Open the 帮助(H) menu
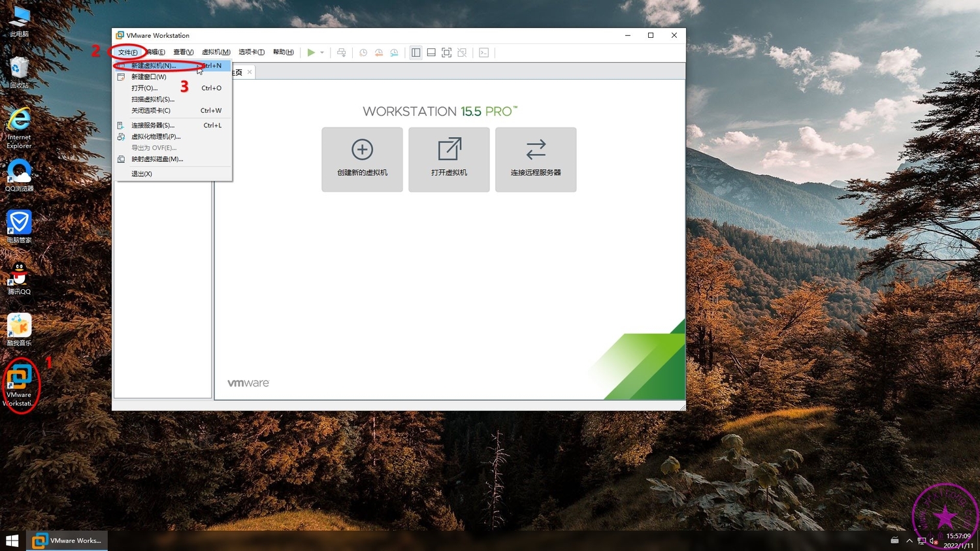Screen dimensions: 980x551 click(284, 52)
